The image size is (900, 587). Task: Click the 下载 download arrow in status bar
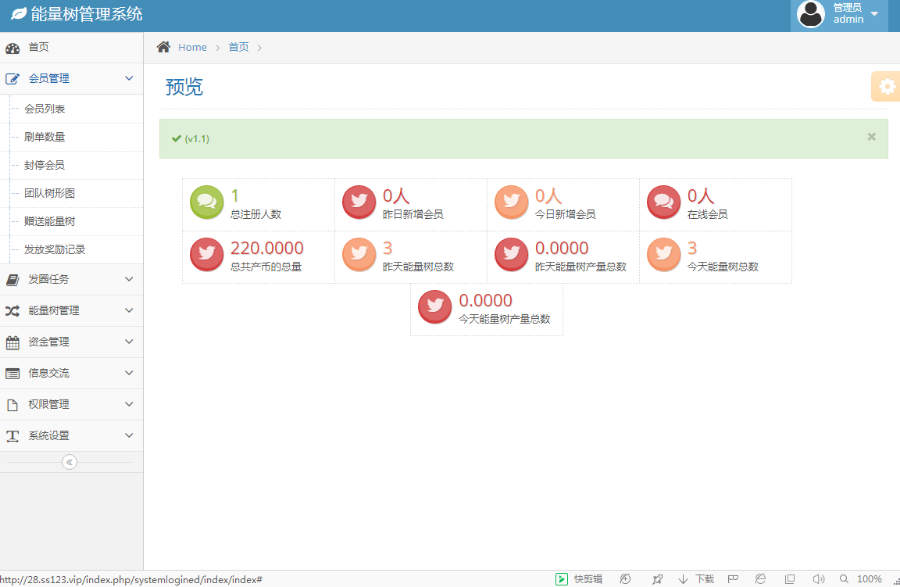click(683, 579)
